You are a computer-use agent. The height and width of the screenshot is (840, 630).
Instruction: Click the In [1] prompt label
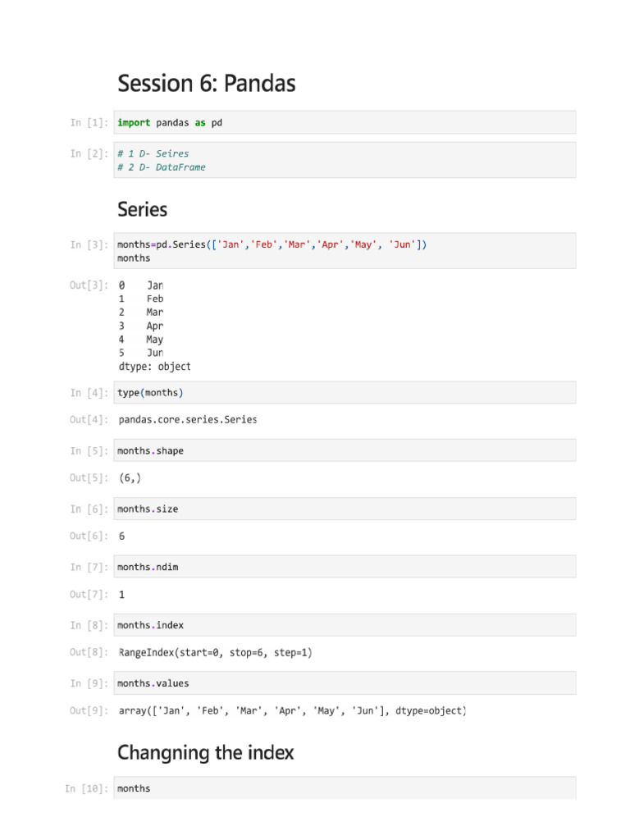89,123
